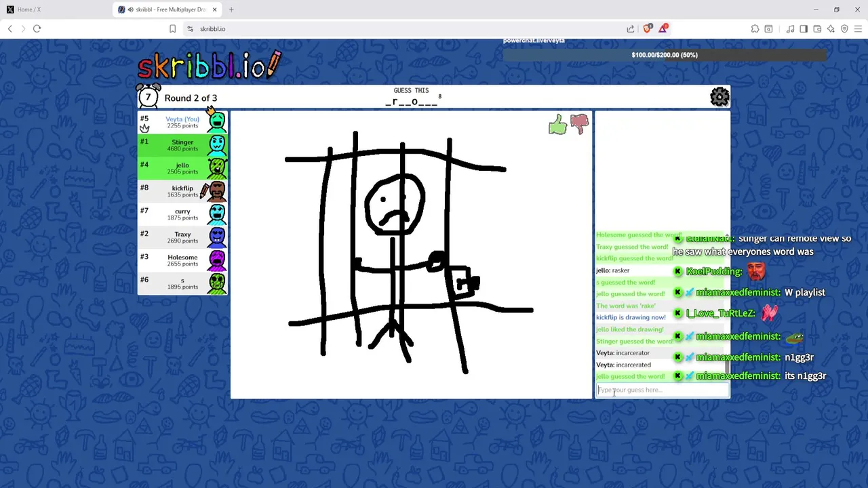Open browser extensions puzzle icon
The height and width of the screenshot is (488, 868).
pos(755,28)
